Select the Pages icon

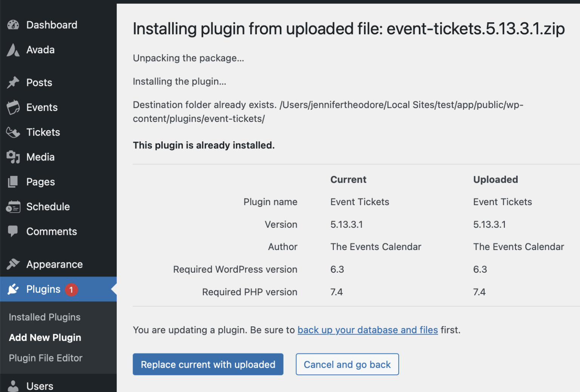tap(13, 182)
